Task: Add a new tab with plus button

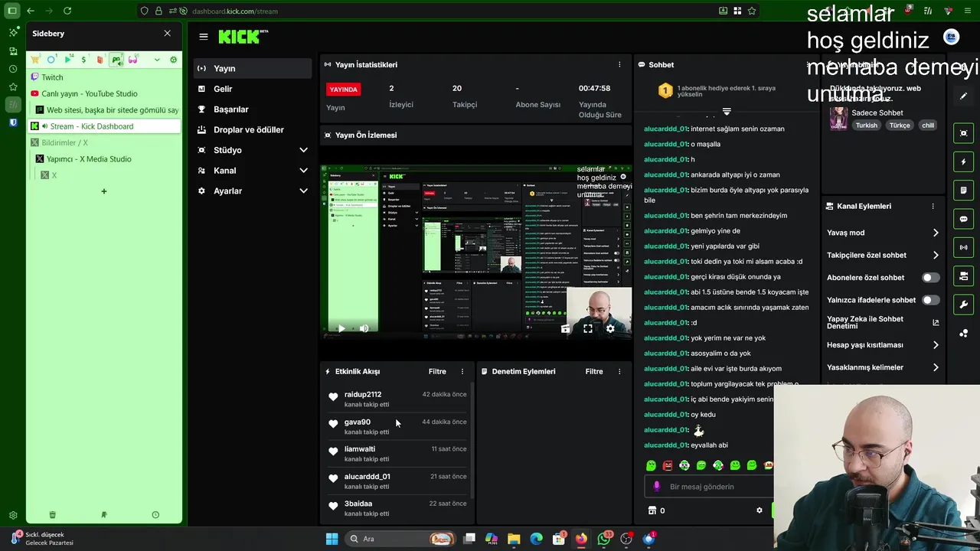Action: point(104,191)
